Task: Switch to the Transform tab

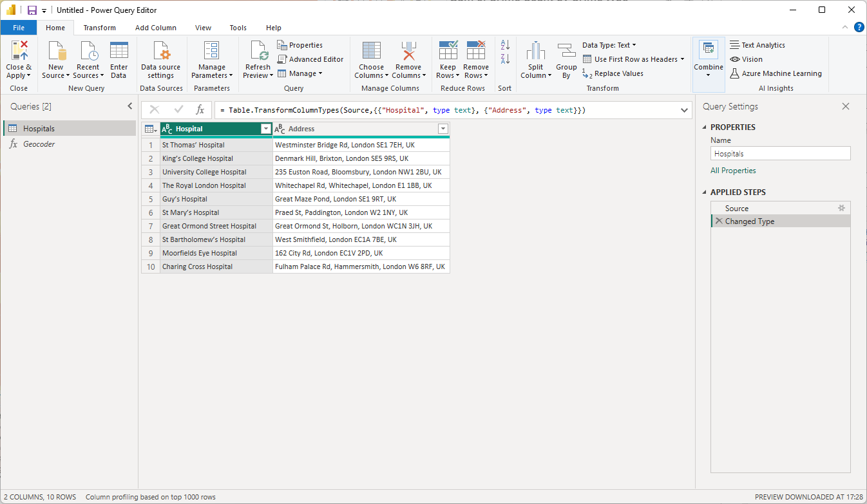Action: point(100,28)
